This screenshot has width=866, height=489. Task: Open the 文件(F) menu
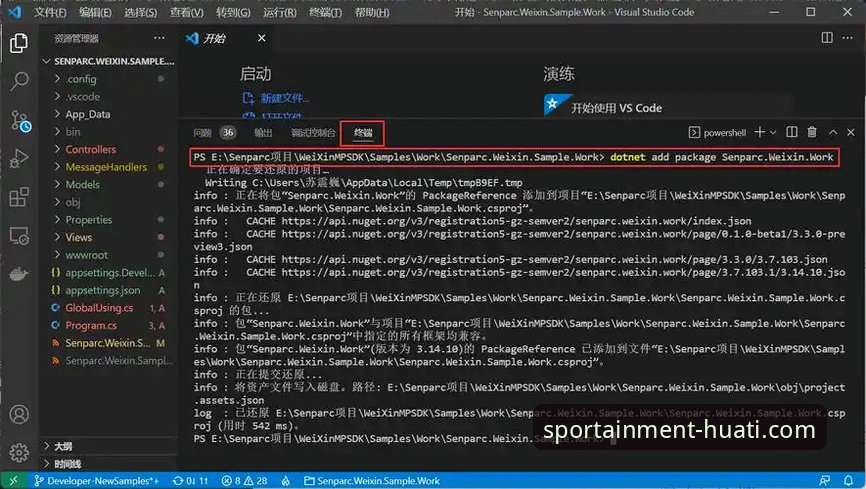point(50,12)
